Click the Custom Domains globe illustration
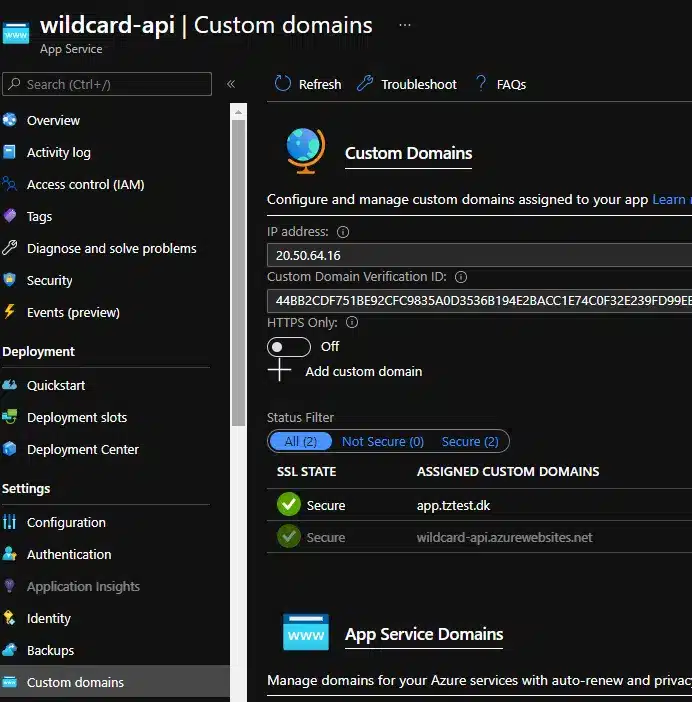The image size is (692, 702). tap(305, 151)
